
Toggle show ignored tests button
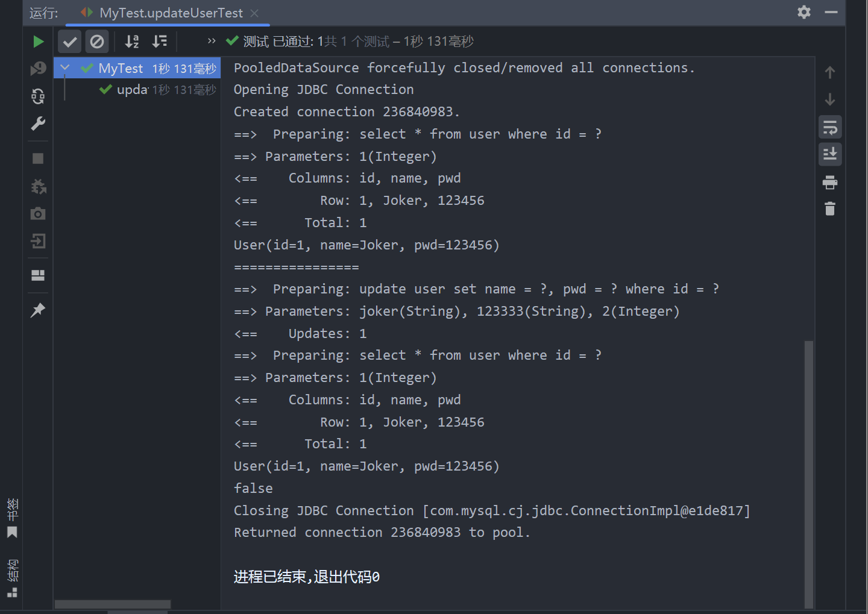pos(96,42)
